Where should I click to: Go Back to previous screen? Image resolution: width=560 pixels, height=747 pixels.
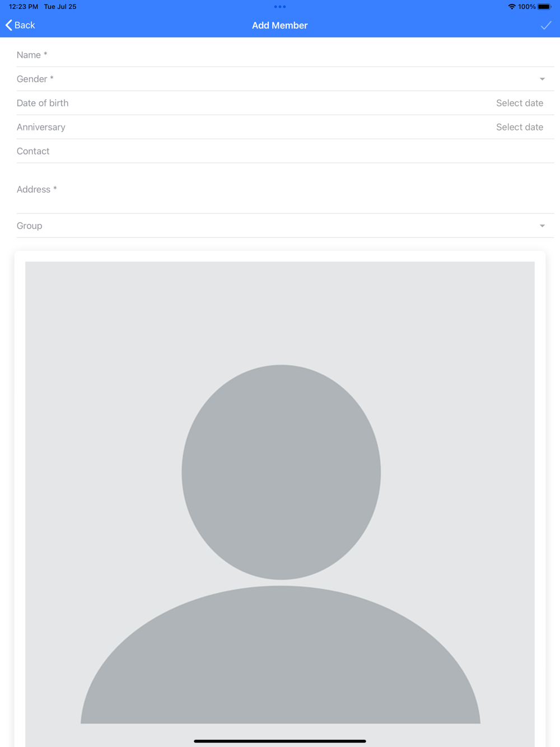click(x=20, y=25)
